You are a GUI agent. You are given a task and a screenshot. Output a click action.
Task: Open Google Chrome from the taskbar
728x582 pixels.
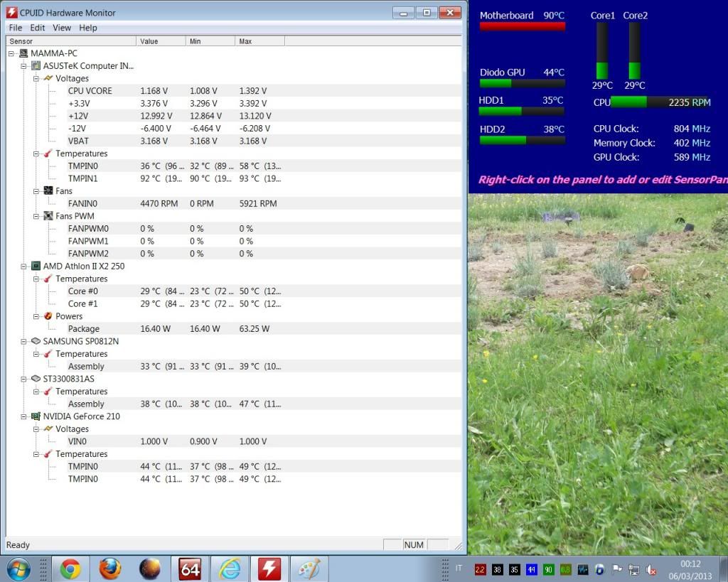click(x=70, y=568)
